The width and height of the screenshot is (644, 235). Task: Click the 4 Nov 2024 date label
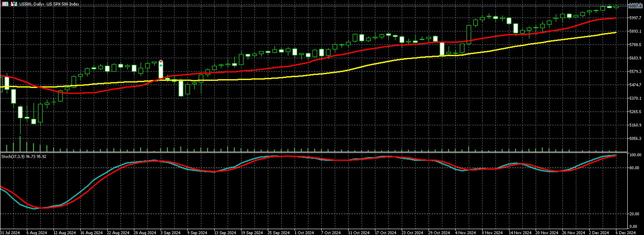[466, 232]
